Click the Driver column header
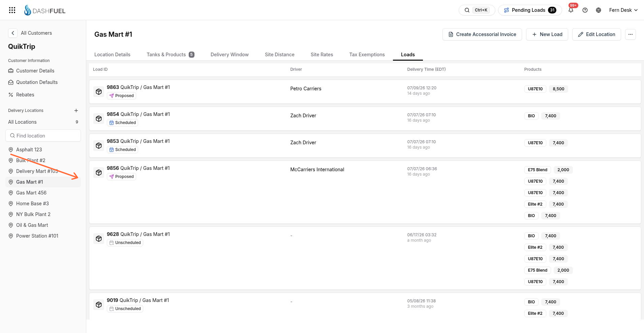Screen dimensions: 644x333 click(296, 69)
